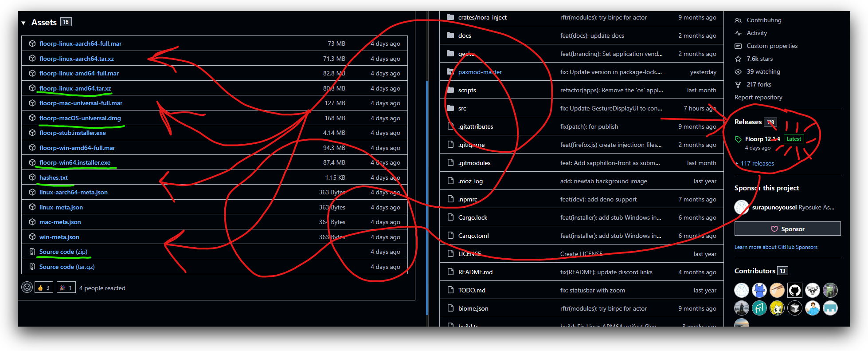Viewport: 868px width, 351px height.
Task: Click Report repository link
Action: (759, 97)
